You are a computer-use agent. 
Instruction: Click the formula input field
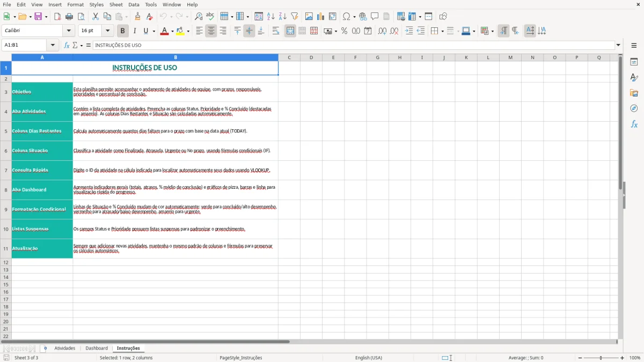click(354, 45)
